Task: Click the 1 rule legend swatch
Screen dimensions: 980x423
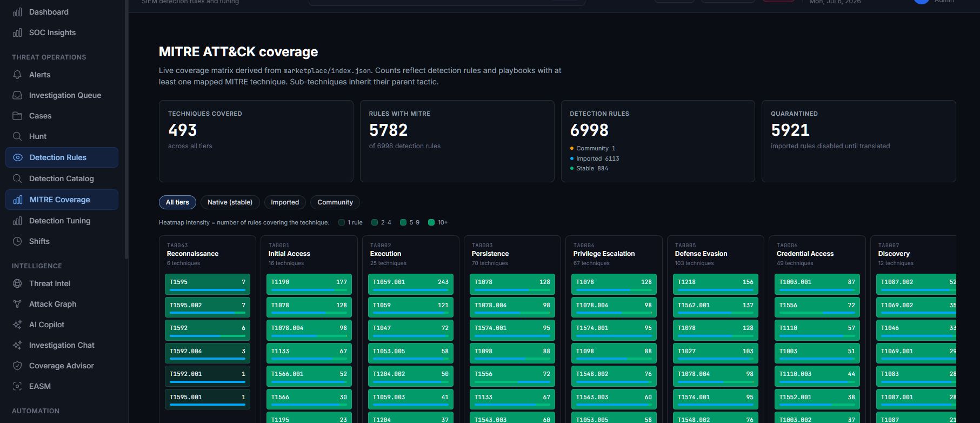Action: pos(342,222)
